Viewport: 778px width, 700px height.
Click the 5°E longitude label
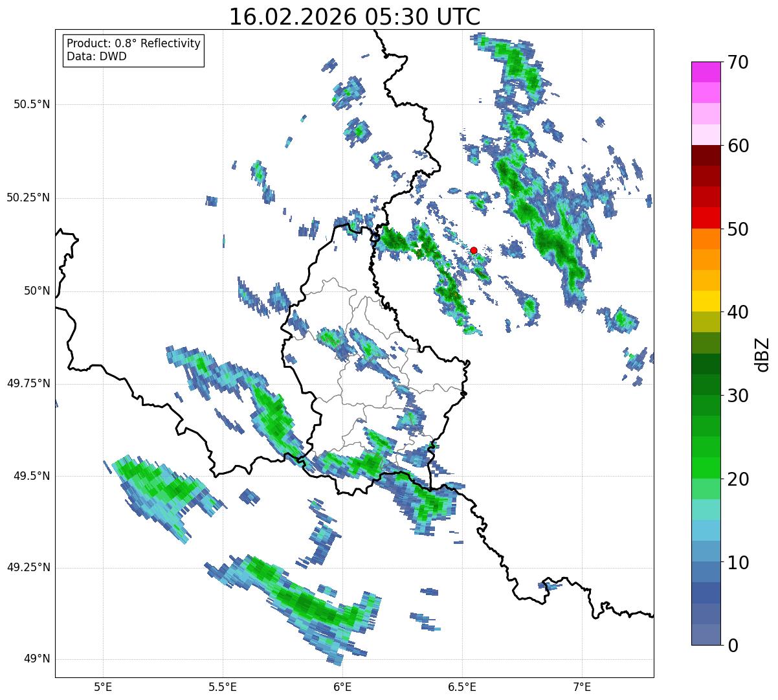[103, 687]
